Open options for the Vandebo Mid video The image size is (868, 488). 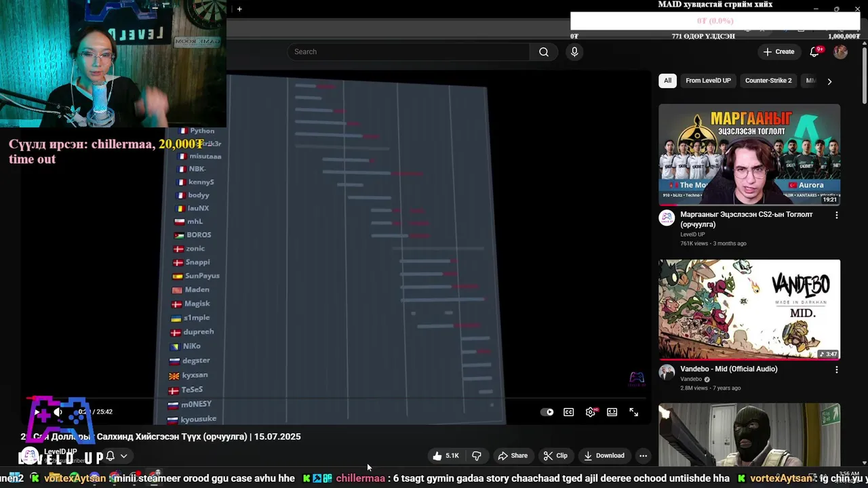click(836, 369)
